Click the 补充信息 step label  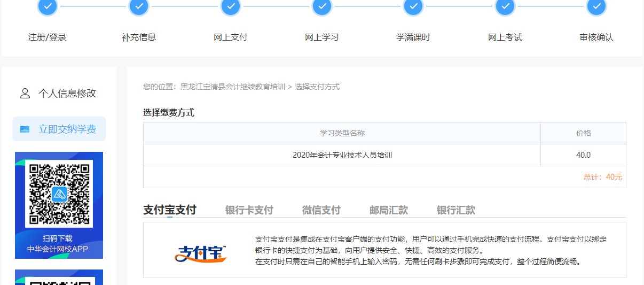[139, 37]
